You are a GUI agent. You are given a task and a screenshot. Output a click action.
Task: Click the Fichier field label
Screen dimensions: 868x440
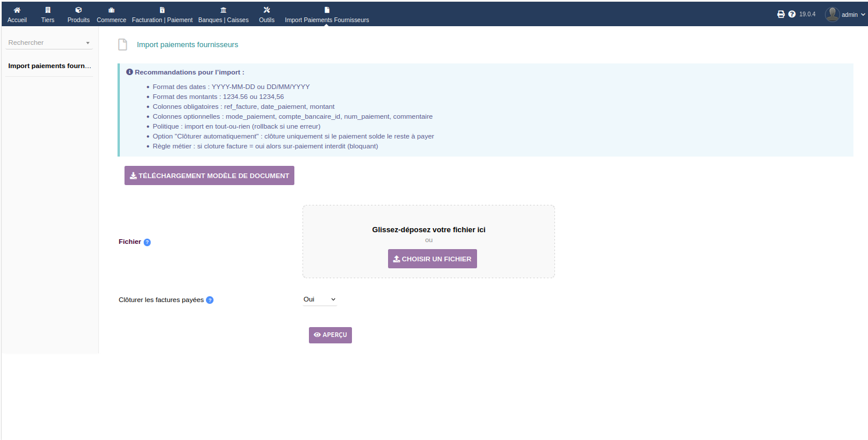pyautogui.click(x=130, y=242)
